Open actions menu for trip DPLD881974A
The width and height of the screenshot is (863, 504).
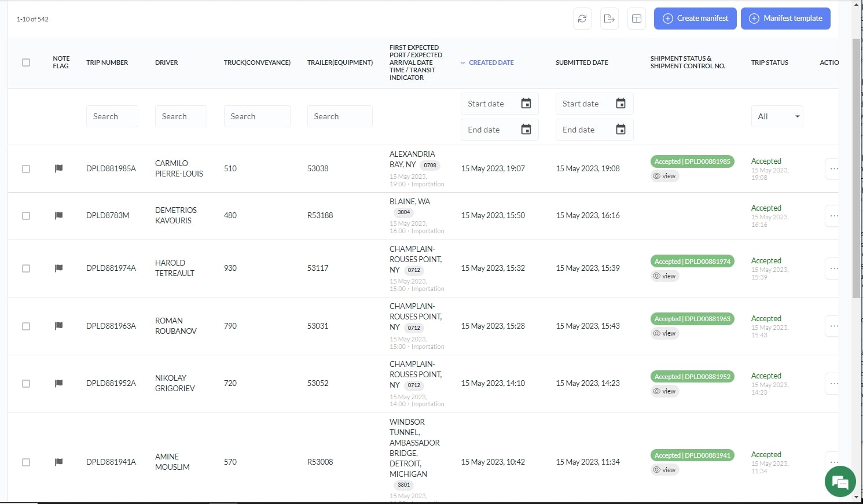[833, 268]
